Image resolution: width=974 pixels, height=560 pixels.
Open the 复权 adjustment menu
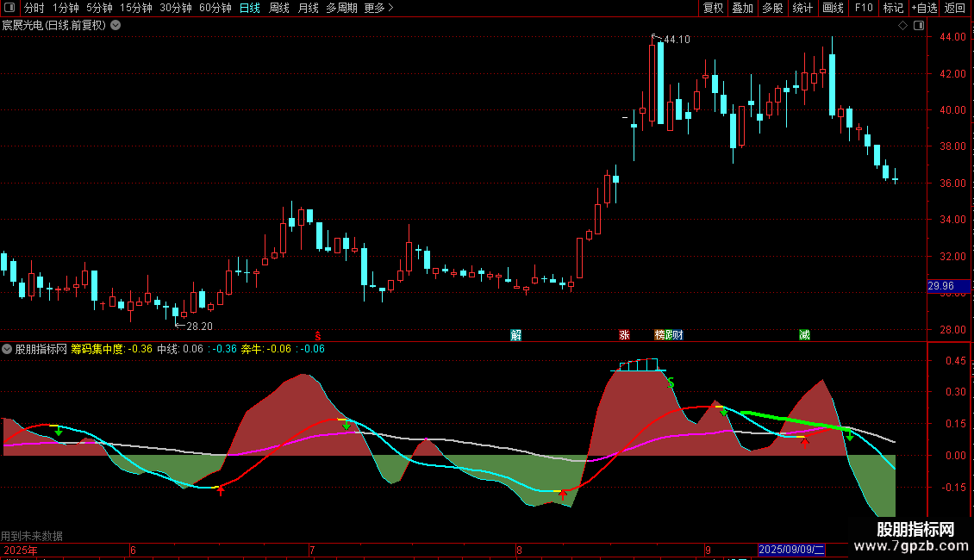[x=713, y=8]
